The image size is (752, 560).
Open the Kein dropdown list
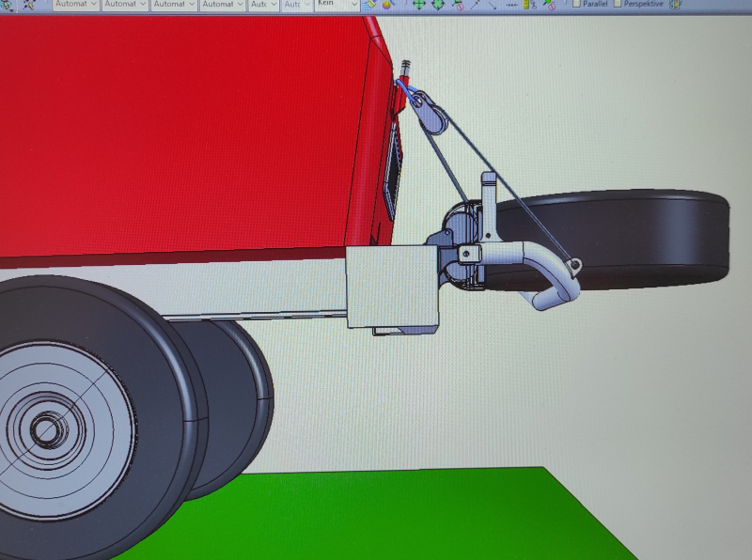pyautogui.click(x=337, y=5)
